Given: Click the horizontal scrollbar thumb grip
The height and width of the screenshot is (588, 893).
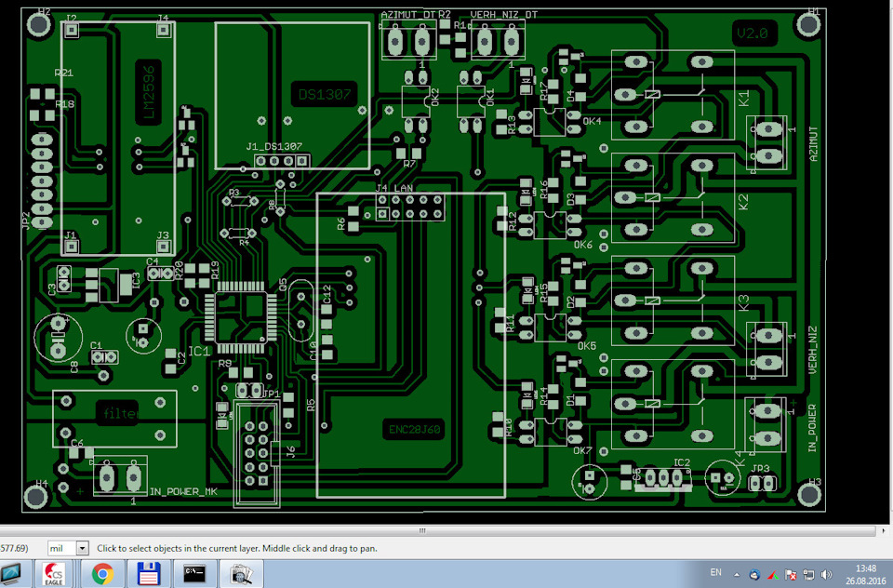Looking at the screenshot, I should pos(423,530).
